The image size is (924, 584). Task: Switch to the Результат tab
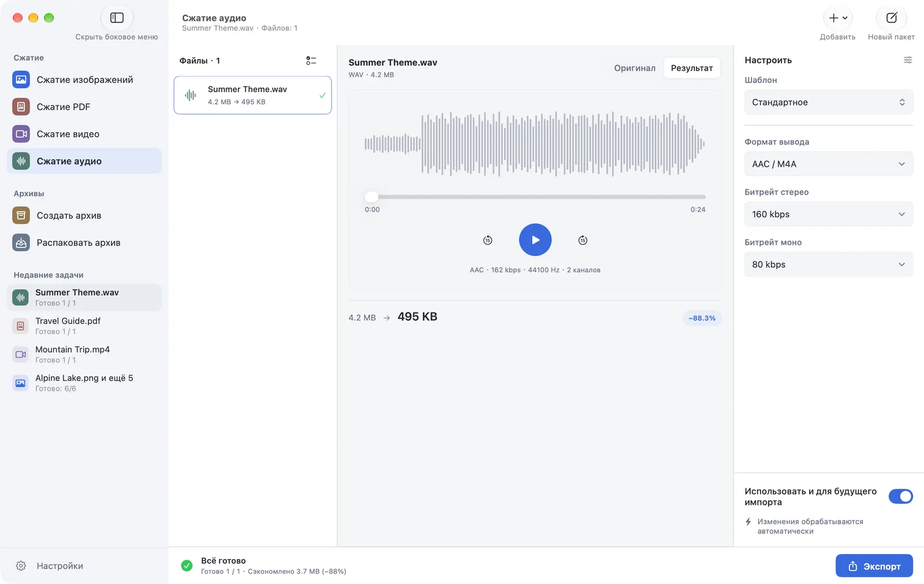pyautogui.click(x=692, y=68)
